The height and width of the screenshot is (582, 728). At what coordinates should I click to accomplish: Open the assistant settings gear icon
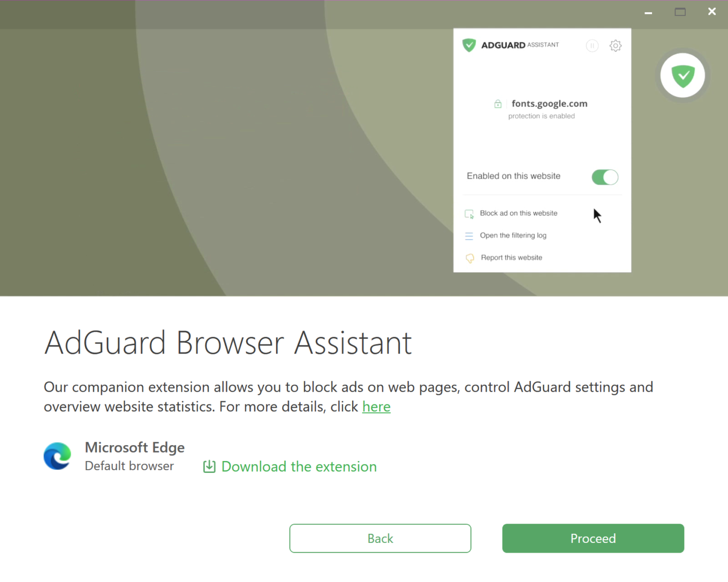tap(616, 46)
